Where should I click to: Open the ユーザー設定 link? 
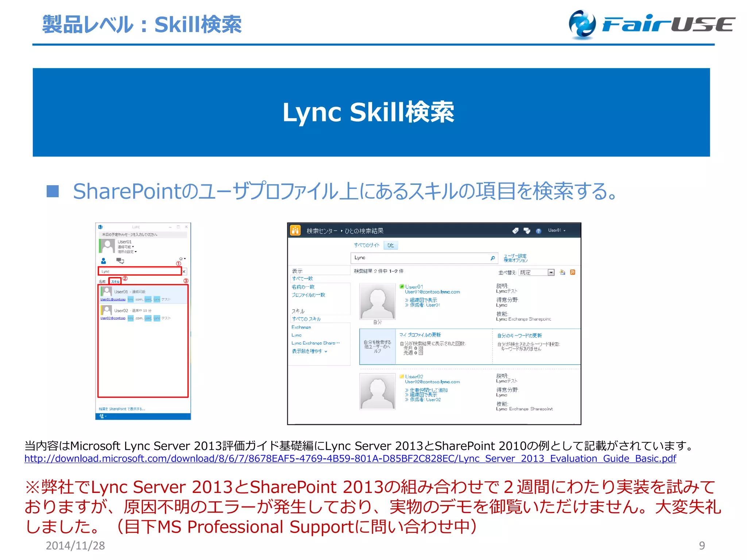pos(515,256)
